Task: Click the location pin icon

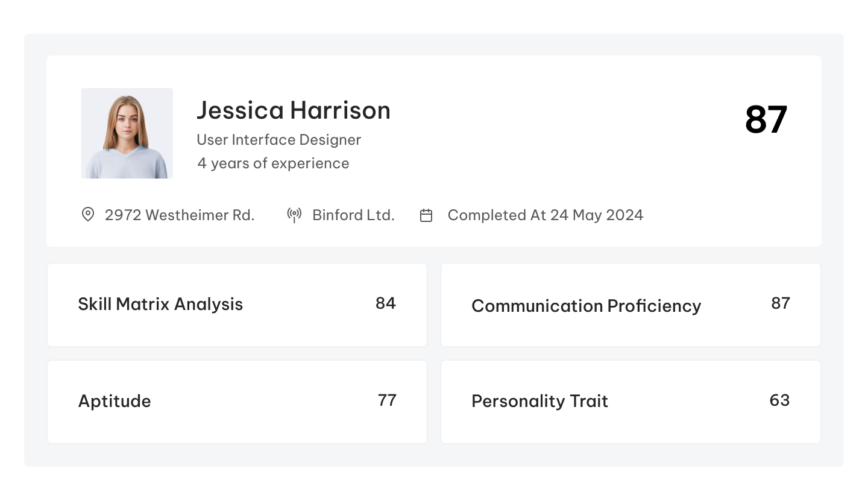Action: (x=88, y=215)
